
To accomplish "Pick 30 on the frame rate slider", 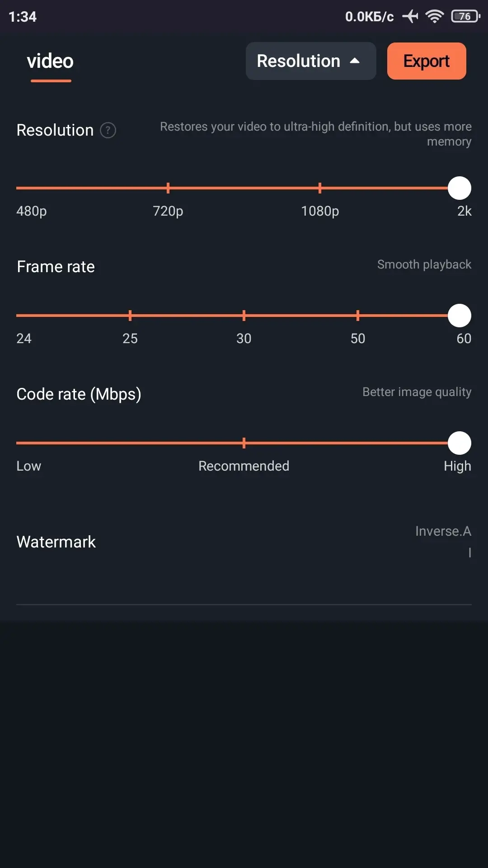I will [x=244, y=316].
